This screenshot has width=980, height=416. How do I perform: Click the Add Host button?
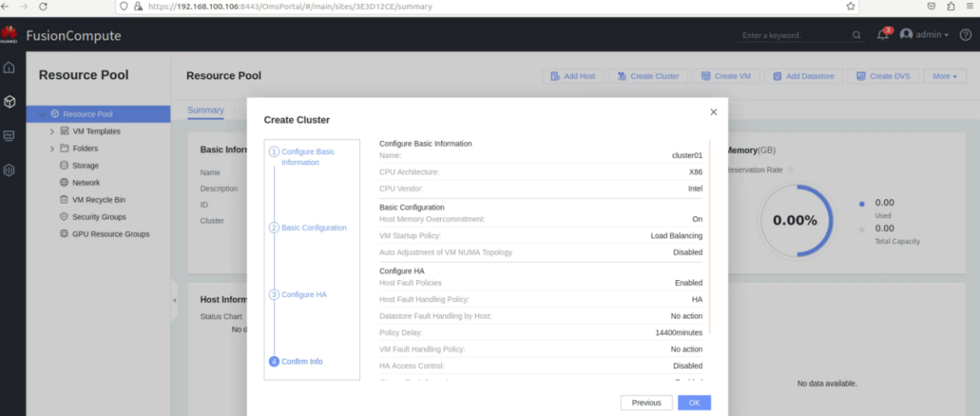point(572,76)
